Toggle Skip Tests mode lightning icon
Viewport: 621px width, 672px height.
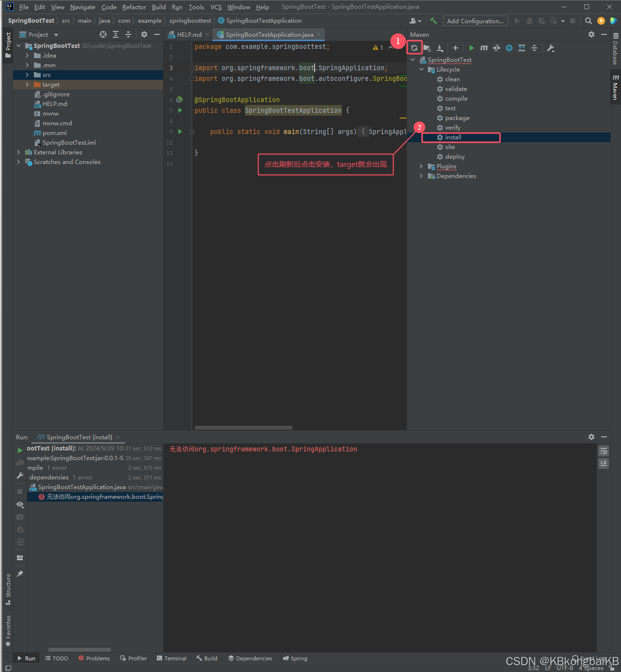[509, 48]
